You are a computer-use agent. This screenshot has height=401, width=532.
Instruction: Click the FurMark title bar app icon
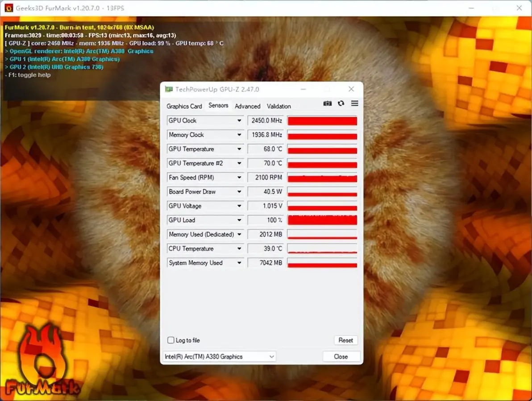(x=9, y=8)
